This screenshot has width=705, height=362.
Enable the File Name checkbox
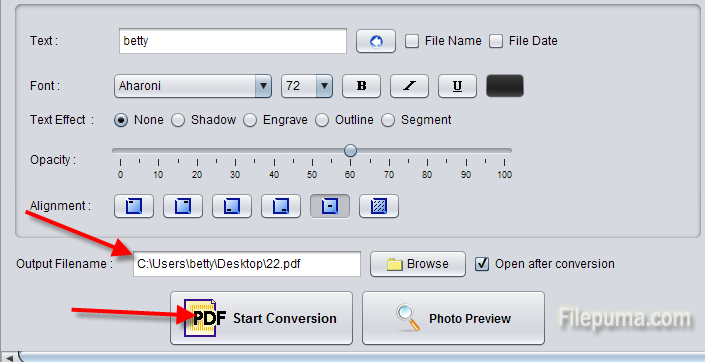pyautogui.click(x=412, y=41)
